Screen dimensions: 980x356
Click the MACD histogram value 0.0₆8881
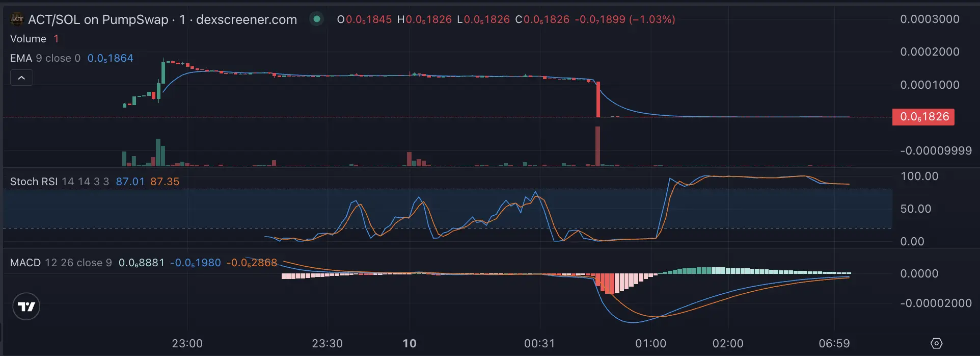(142, 263)
